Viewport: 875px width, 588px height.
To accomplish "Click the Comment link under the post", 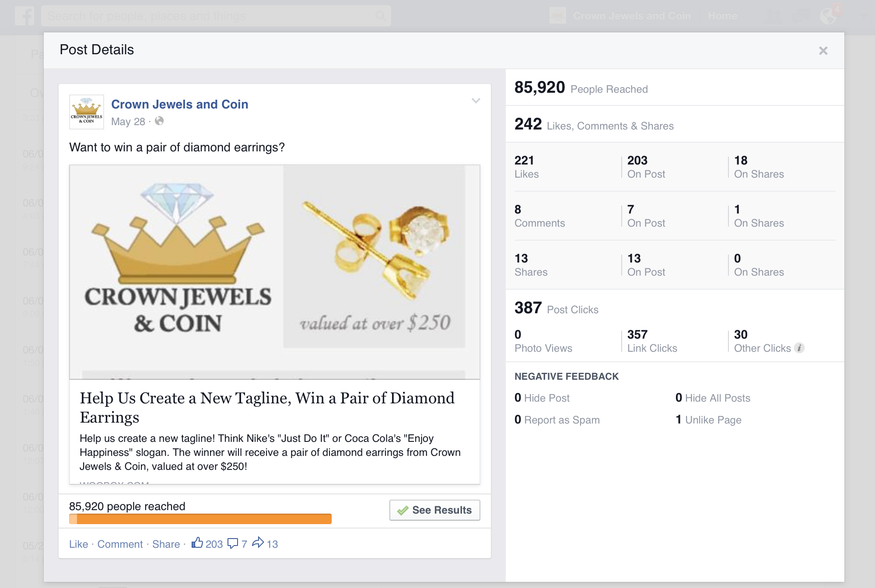I will point(120,544).
